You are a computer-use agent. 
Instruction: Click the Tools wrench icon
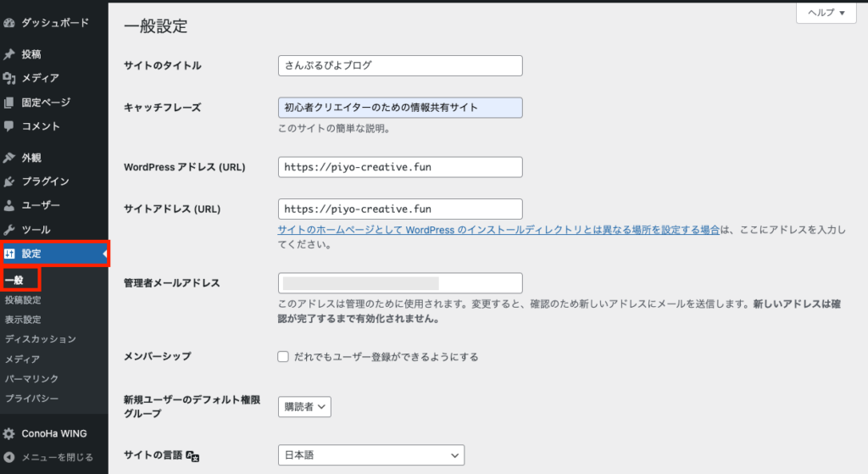9,230
